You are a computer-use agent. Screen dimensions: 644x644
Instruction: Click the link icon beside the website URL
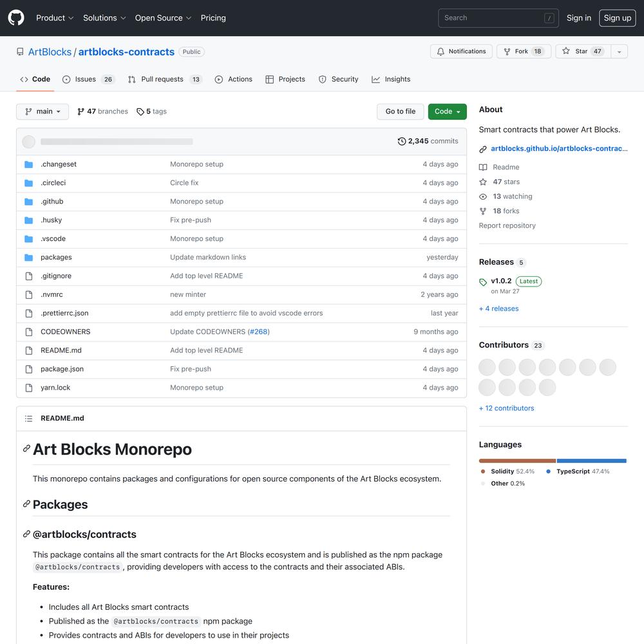(483, 149)
